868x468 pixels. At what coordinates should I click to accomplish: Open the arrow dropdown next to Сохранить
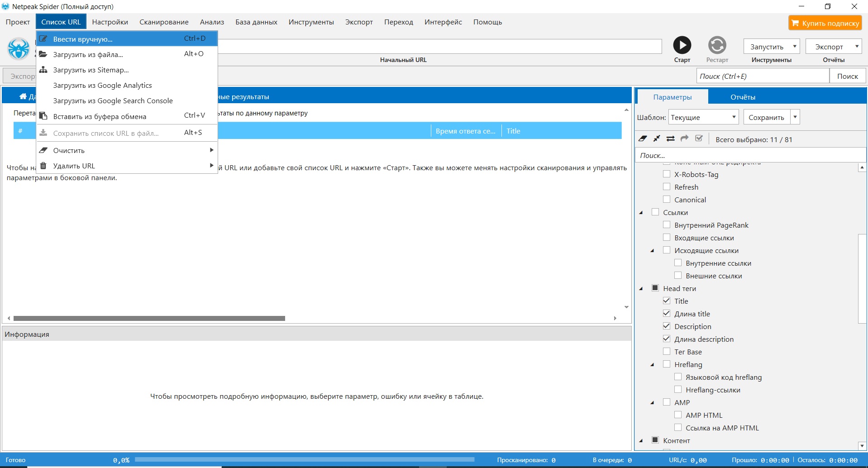(795, 117)
